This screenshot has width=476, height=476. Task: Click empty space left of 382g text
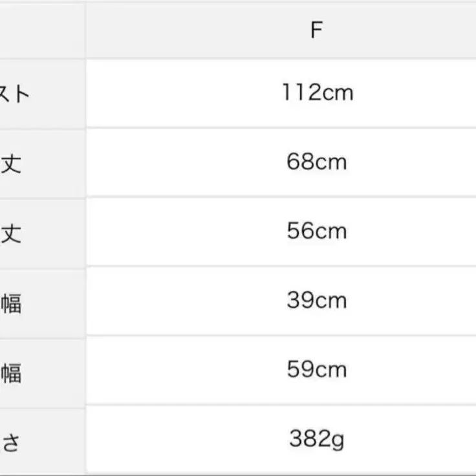tap(181, 439)
